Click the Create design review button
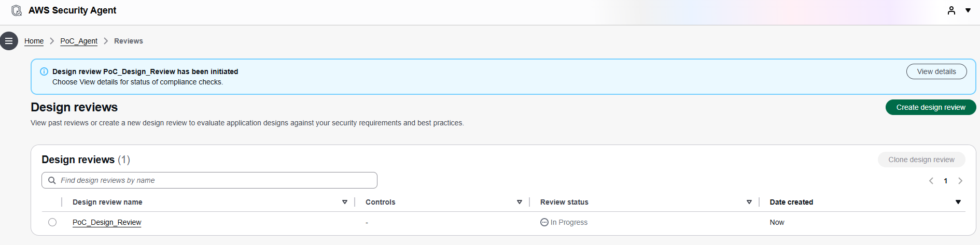 (x=931, y=107)
